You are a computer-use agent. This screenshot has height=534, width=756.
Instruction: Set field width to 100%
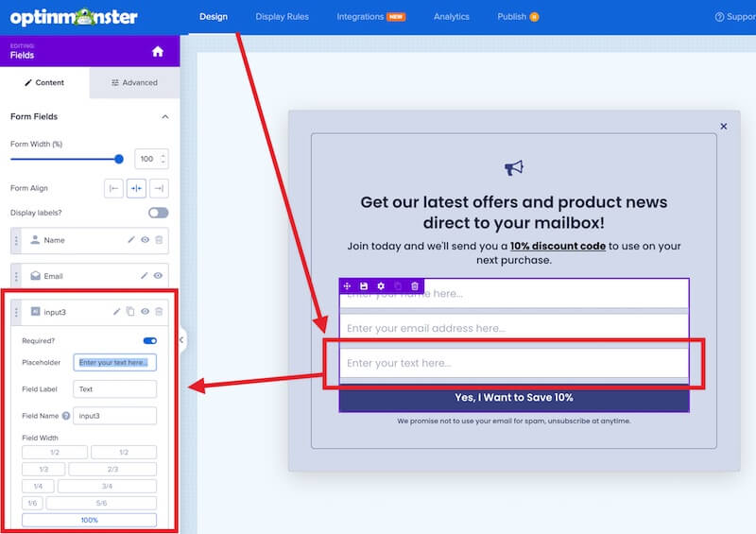click(89, 520)
